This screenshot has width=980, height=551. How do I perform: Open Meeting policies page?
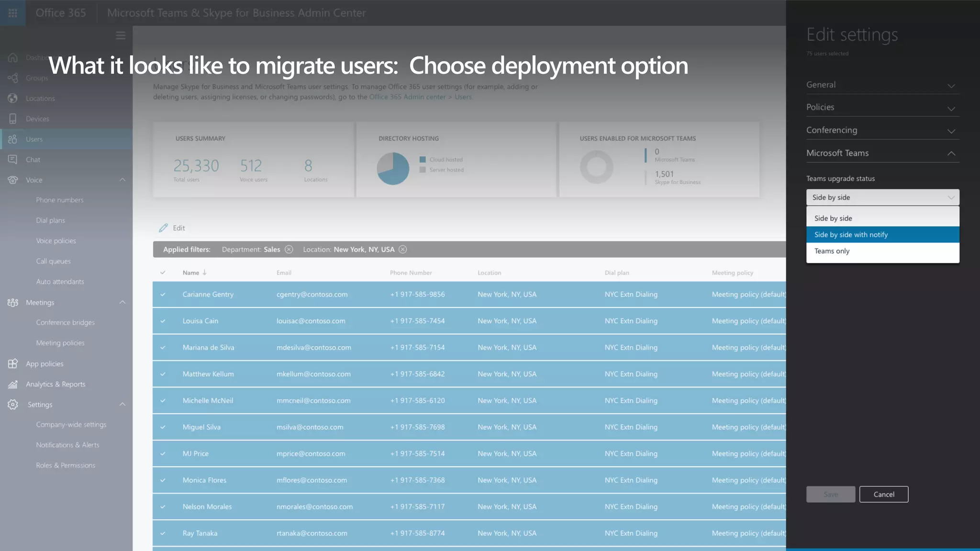(x=60, y=343)
